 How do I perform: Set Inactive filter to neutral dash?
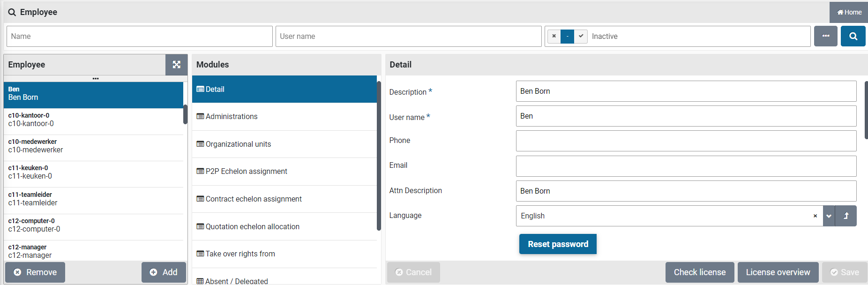(567, 36)
